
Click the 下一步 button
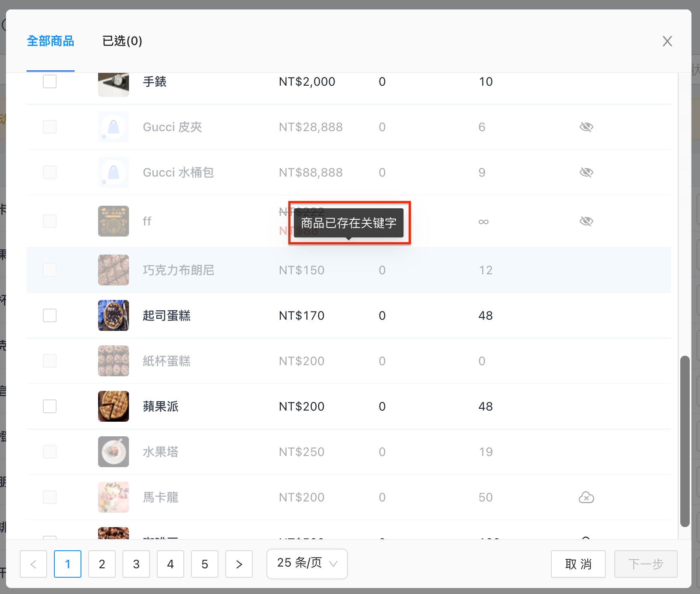[646, 564]
